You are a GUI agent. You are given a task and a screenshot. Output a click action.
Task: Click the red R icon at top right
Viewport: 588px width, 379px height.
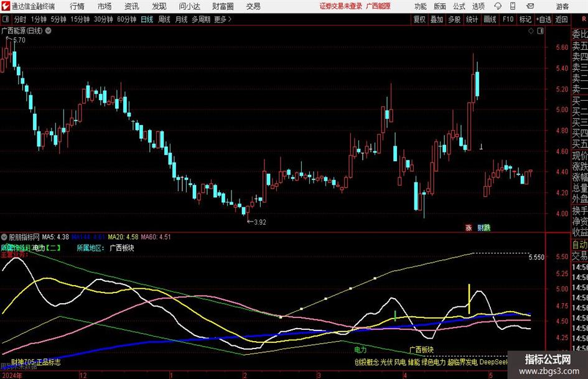584,19
